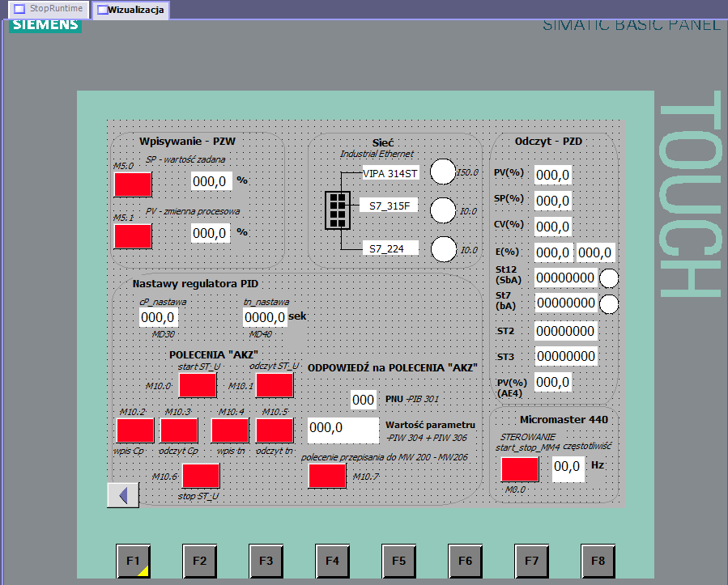
Task: Click the Ethernet switch icon
Action: click(338, 210)
